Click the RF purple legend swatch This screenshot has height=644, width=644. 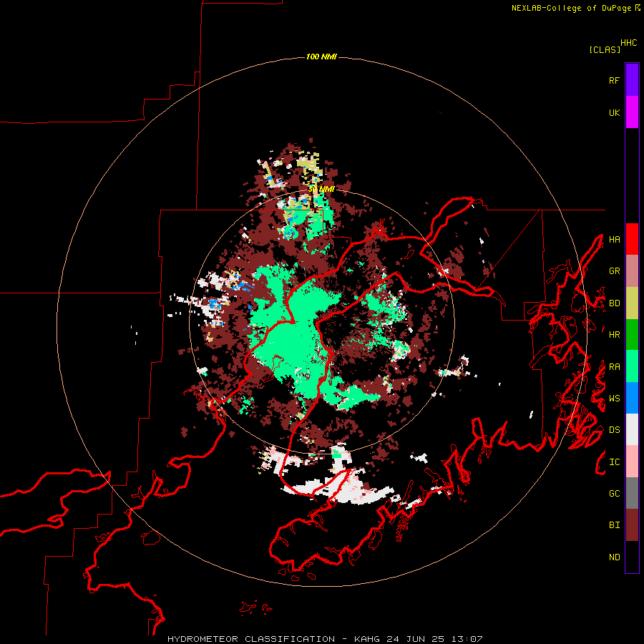coord(632,80)
